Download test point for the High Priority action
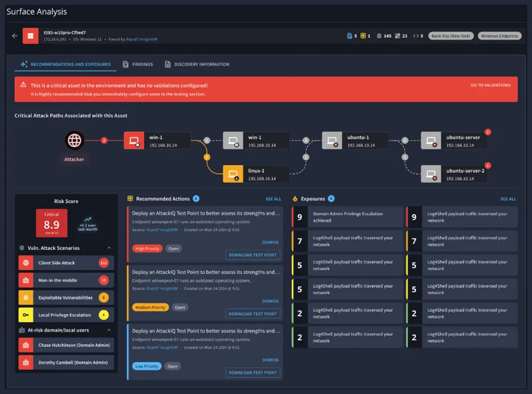This screenshot has width=532, height=394. [253, 255]
